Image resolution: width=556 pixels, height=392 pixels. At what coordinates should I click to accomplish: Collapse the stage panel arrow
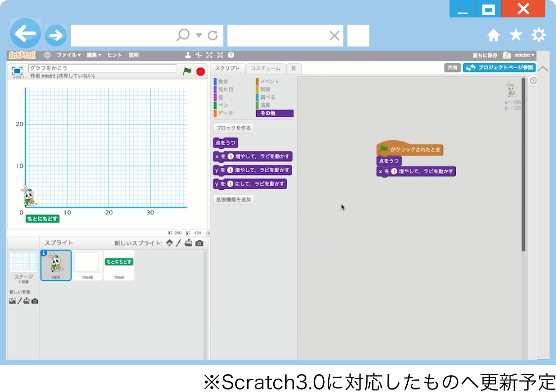click(x=208, y=233)
